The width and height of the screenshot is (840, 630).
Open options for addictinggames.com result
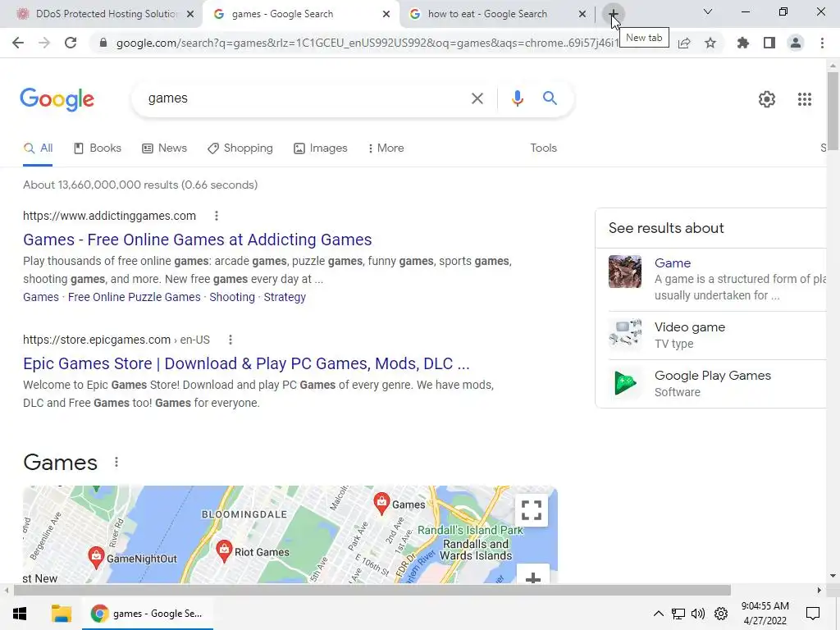(x=217, y=216)
